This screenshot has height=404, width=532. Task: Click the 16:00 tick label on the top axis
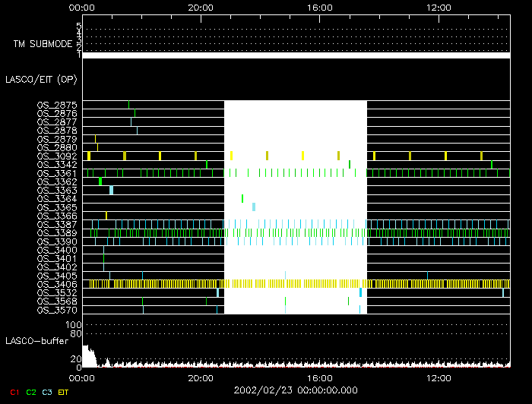pyautogui.click(x=320, y=7)
